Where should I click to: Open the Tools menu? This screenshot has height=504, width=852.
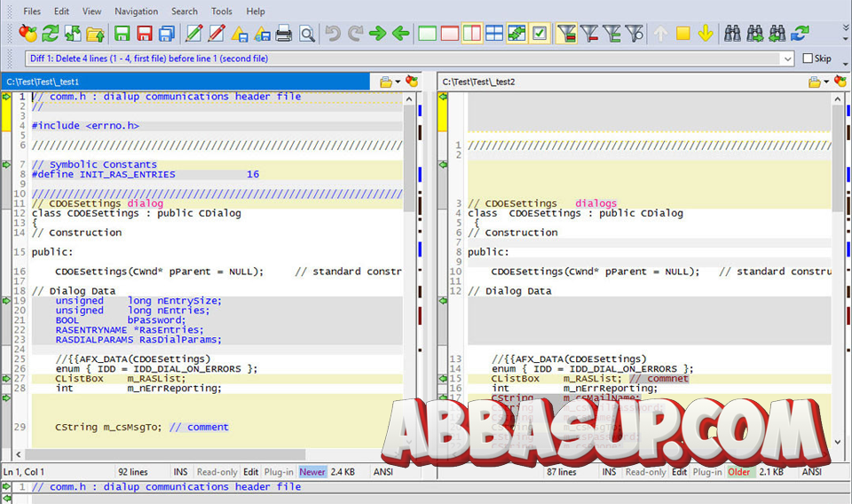pyautogui.click(x=222, y=11)
